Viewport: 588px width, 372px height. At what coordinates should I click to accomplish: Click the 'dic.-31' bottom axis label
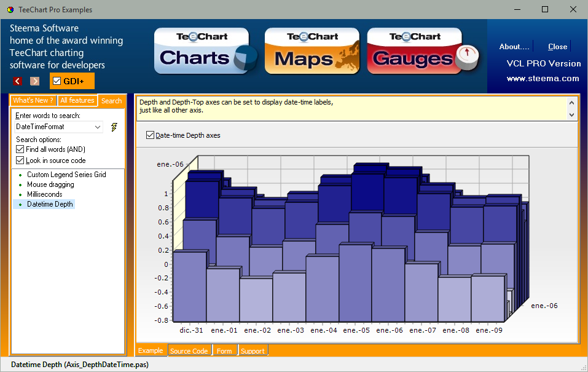point(191,330)
